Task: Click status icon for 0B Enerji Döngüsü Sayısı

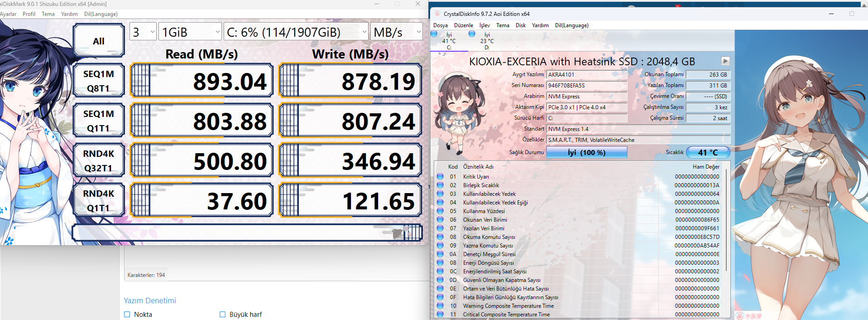Action: pos(440,262)
